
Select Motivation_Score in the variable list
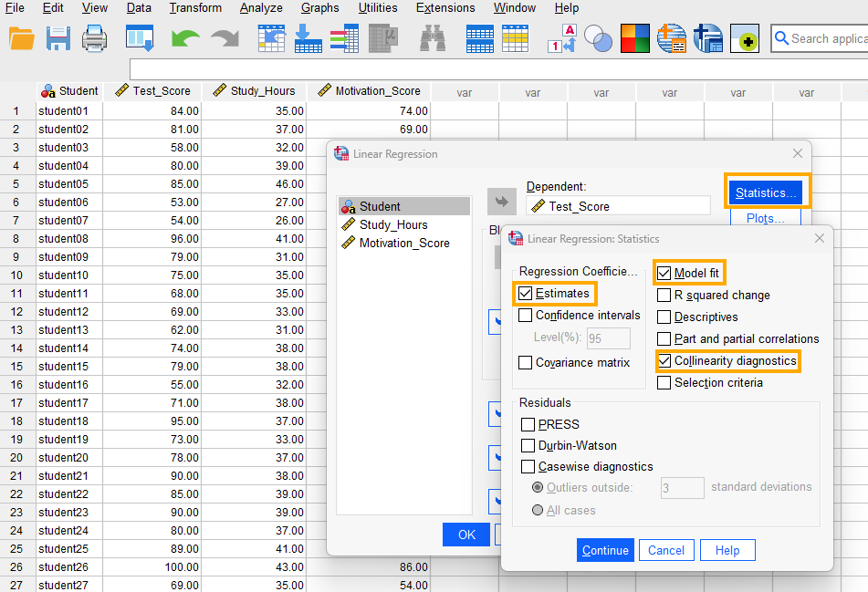click(403, 243)
